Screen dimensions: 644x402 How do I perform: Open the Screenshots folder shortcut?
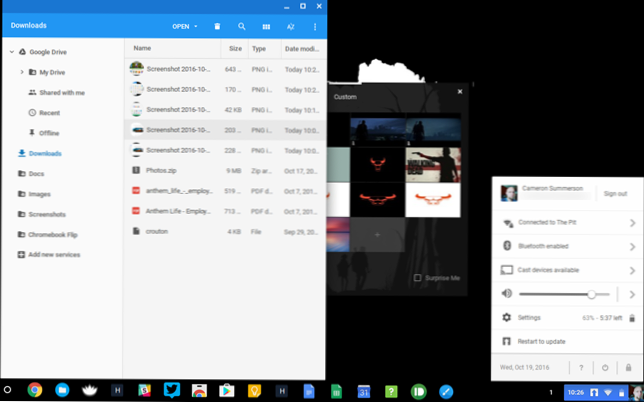click(47, 214)
